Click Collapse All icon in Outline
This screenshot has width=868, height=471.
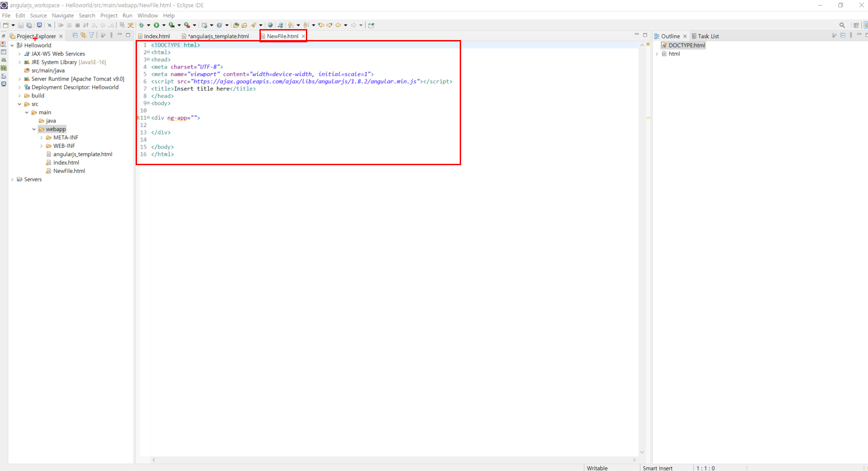pyautogui.click(x=843, y=35)
